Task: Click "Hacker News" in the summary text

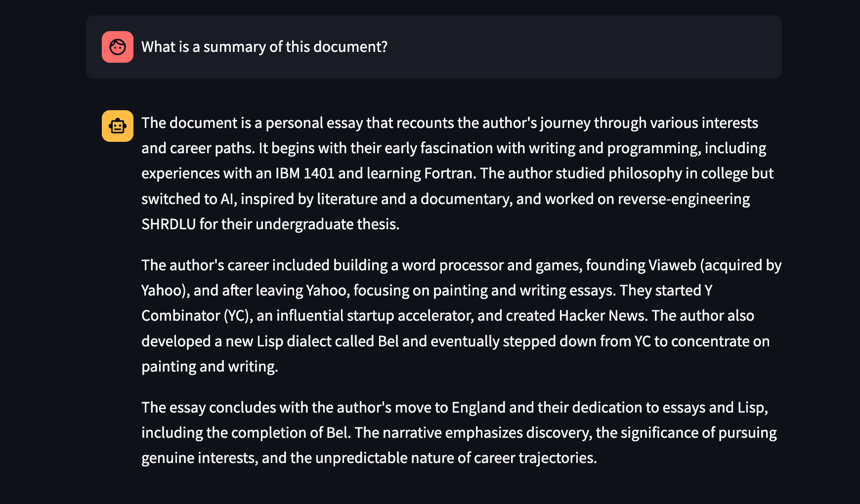Action: 603,316
